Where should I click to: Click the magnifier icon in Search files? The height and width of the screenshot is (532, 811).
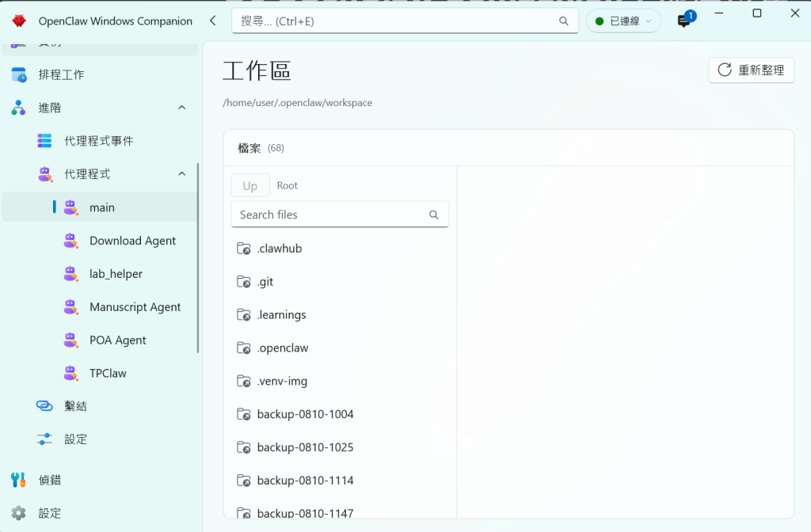tap(434, 215)
